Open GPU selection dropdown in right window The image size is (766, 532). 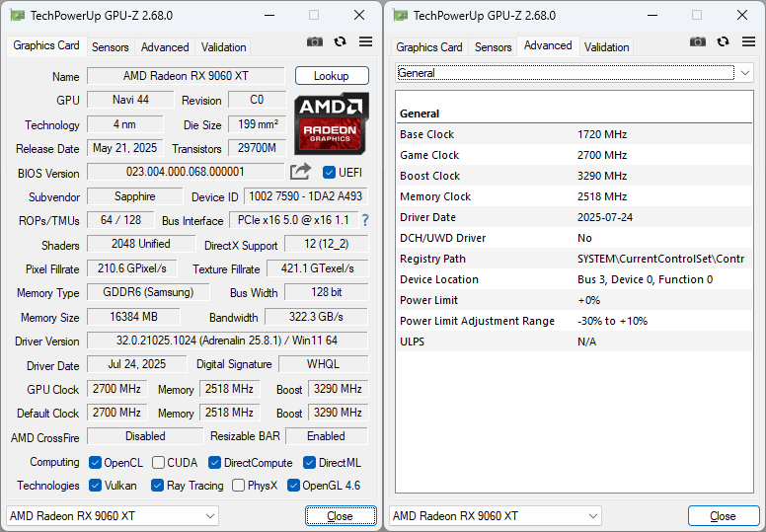[496, 516]
